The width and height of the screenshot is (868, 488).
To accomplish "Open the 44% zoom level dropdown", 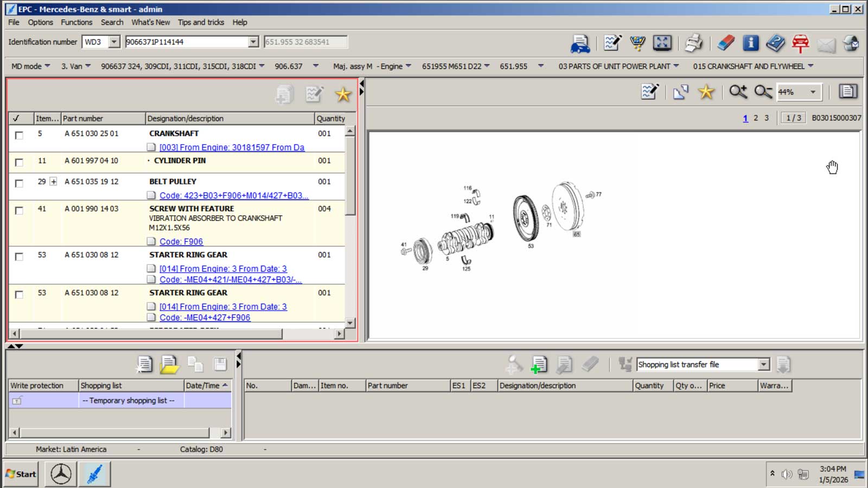I will [x=813, y=92].
